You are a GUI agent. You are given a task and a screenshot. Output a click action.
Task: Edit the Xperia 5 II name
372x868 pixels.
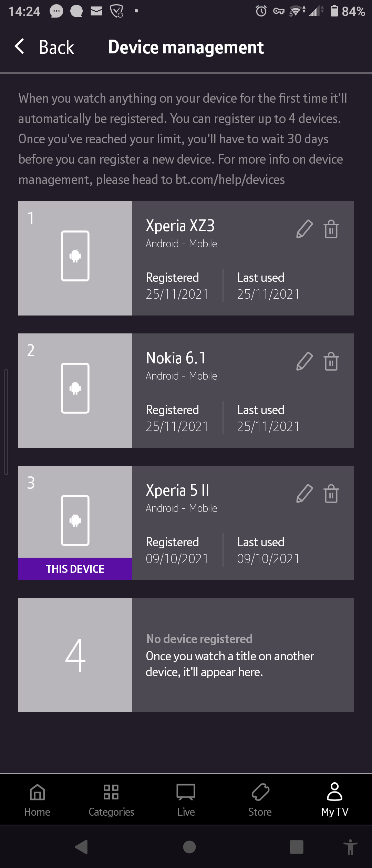click(x=304, y=494)
